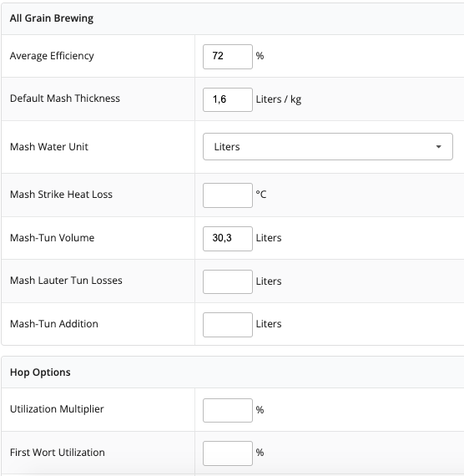Click the Mash Lauter Tun Losses label
This screenshot has width=464, height=476.
coord(66,281)
